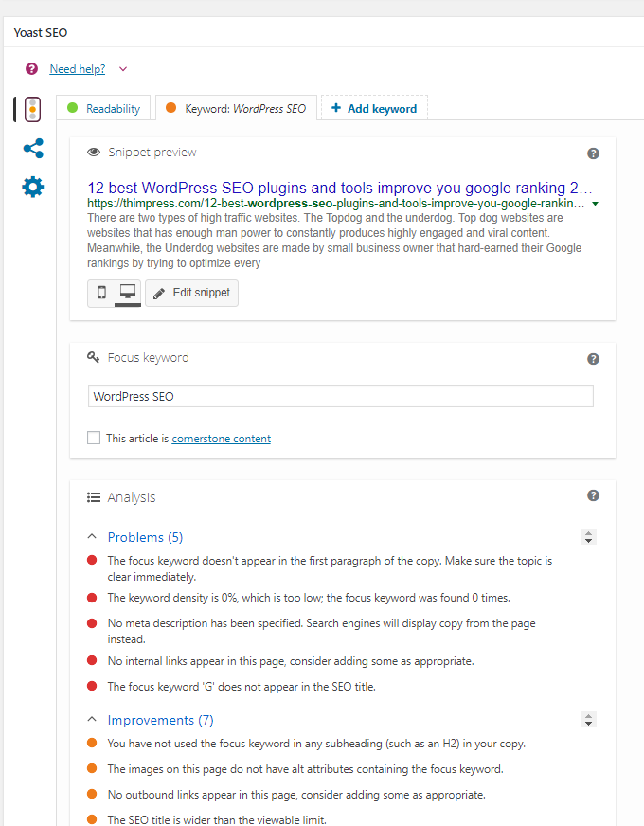Screen dimensions: 644x826
Task: Click 'No internal links appear' message
Action: pyautogui.click(x=291, y=661)
